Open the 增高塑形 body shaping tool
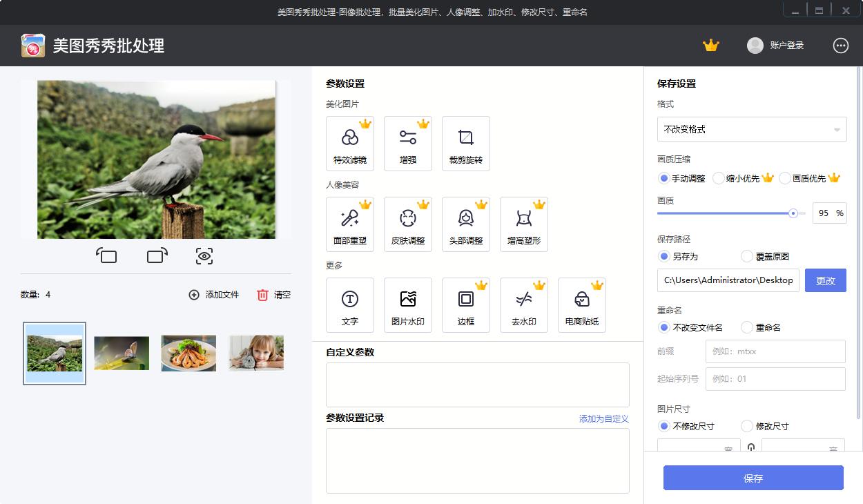Screen dimensions: 863x504 [524, 224]
